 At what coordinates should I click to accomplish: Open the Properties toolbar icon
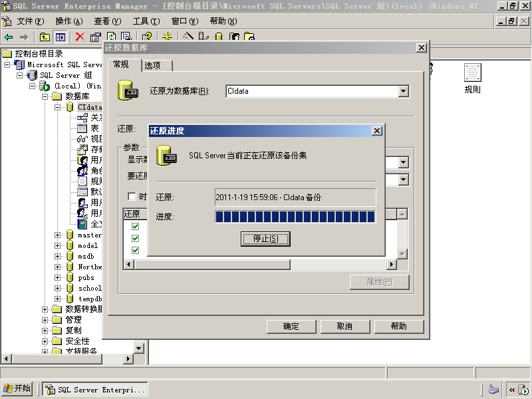coord(95,37)
